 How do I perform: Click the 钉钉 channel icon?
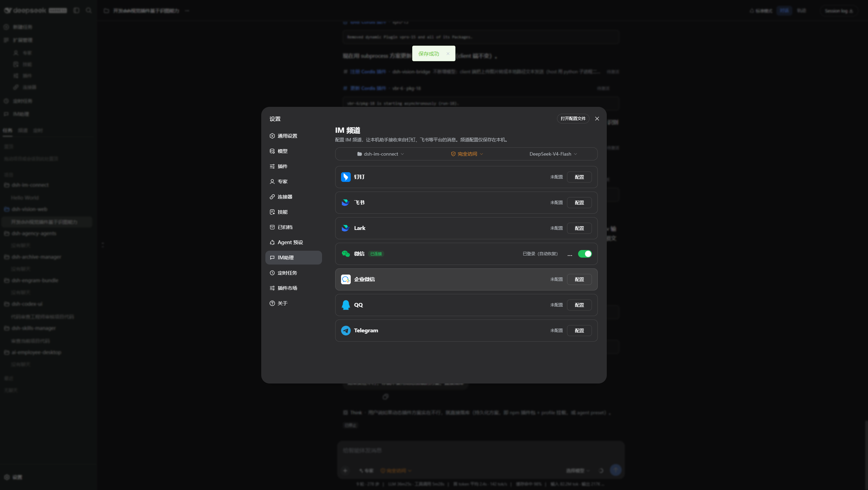coord(346,177)
